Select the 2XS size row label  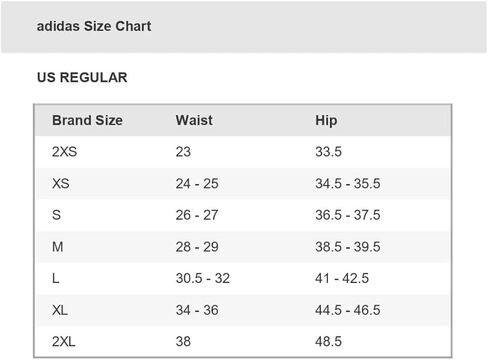[x=64, y=152]
